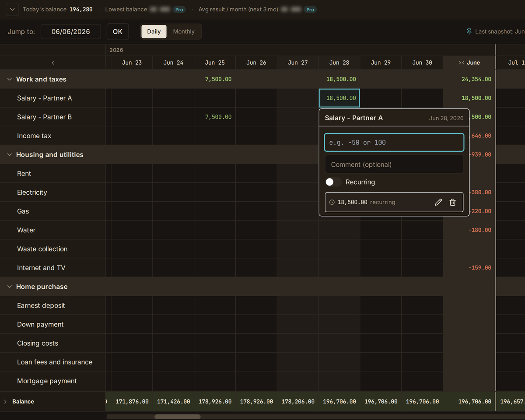Viewport: 525px width, 420px height.
Task: Select the Income tax row label
Action: tap(34, 136)
